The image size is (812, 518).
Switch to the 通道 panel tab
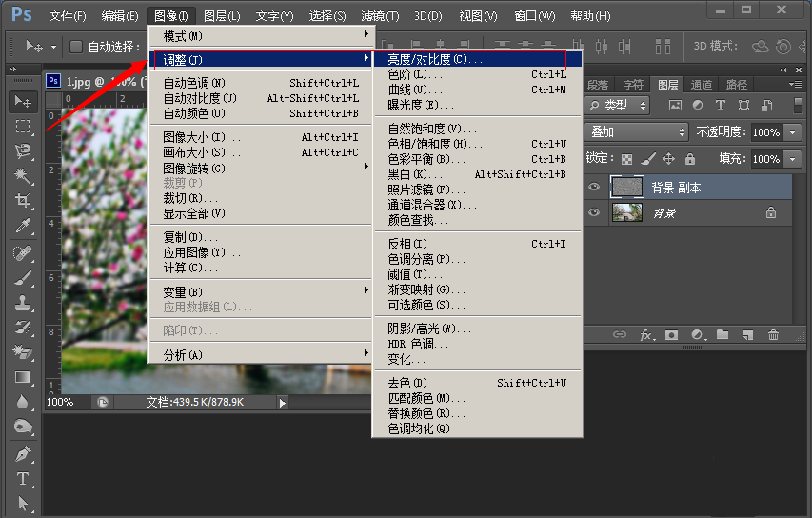point(701,85)
